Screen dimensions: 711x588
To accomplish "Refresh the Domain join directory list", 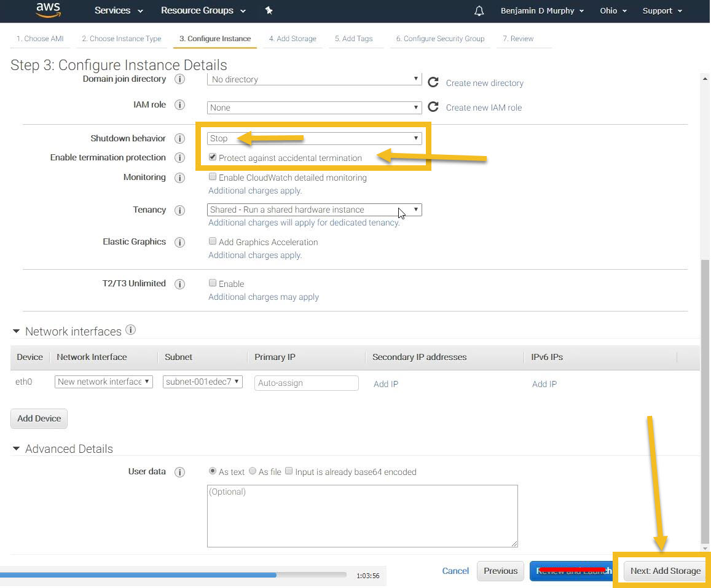I will 433,82.
